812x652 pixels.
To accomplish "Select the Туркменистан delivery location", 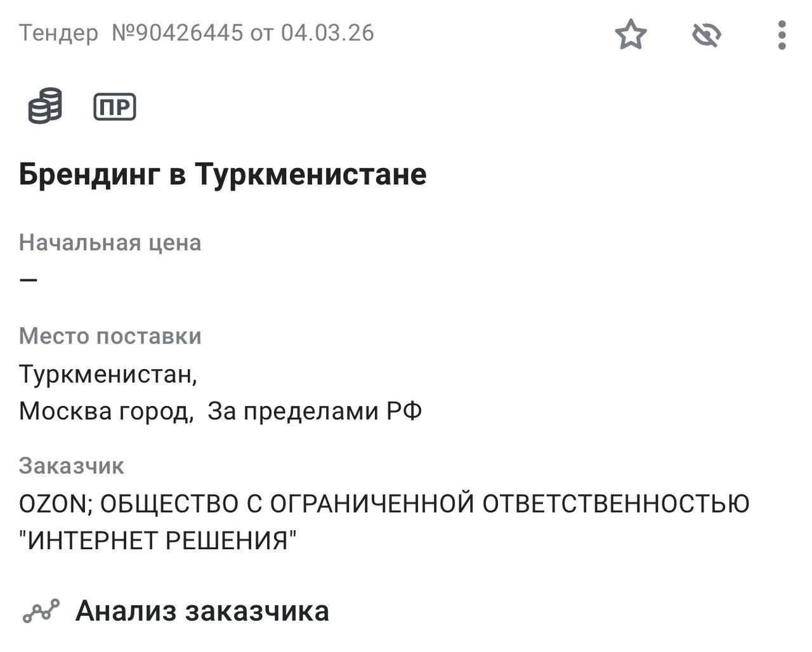I will pyautogui.click(x=108, y=374).
